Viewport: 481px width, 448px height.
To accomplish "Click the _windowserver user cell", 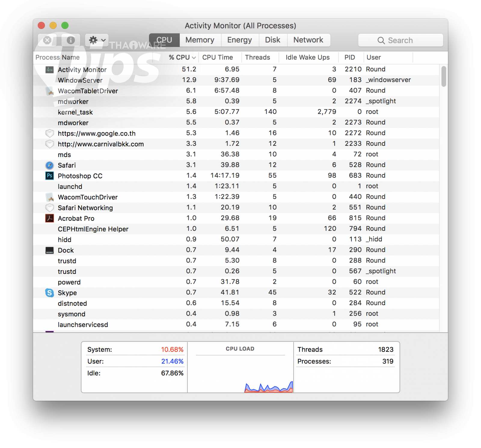I will click(x=388, y=80).
